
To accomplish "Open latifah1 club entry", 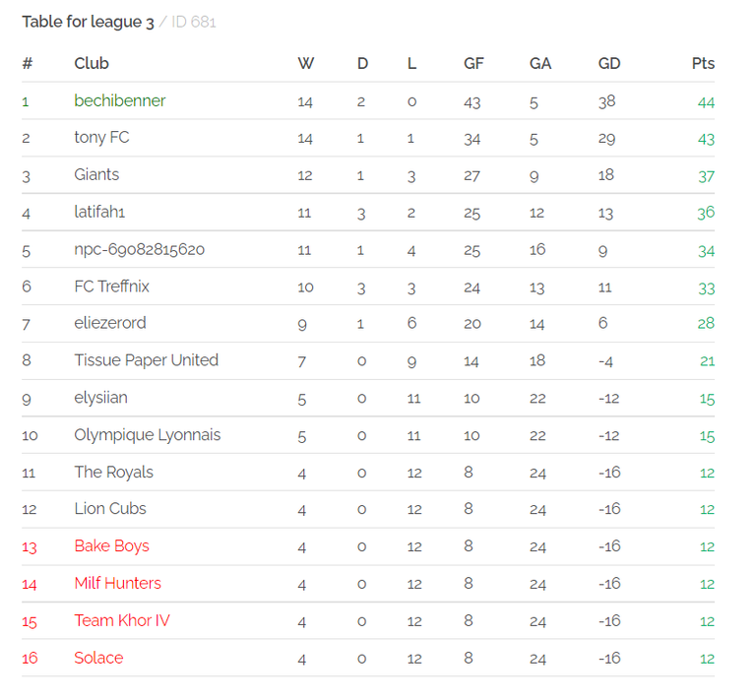I will pos(99,212).
